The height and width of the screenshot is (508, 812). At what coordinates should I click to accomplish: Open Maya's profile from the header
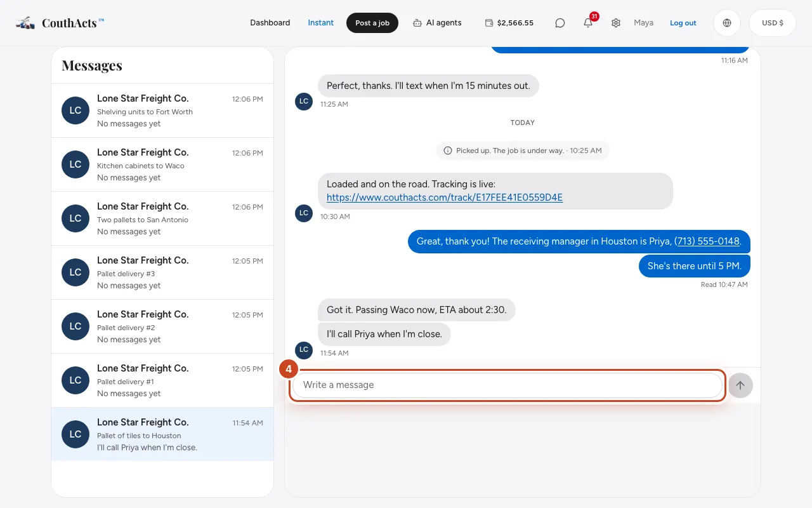point(643,23)
